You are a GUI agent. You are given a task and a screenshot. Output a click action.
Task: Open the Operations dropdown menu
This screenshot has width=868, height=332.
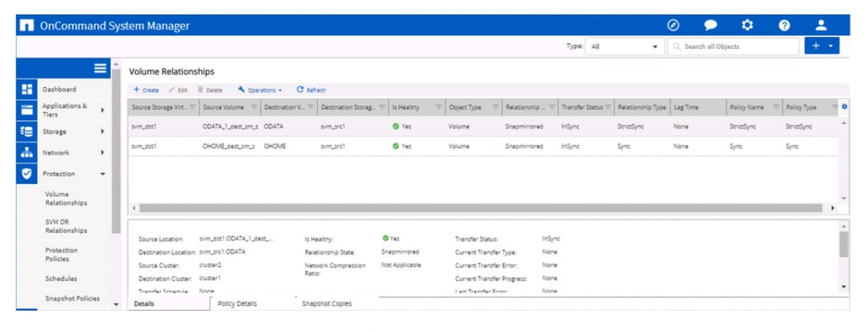pyautogui.click(x=259, y=90)
